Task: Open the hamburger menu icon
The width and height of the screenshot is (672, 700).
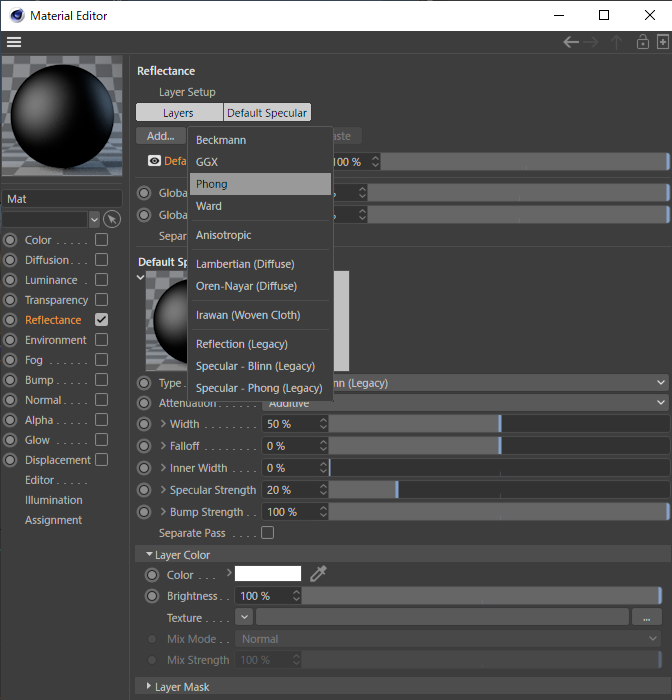Action: coord(14,42)
